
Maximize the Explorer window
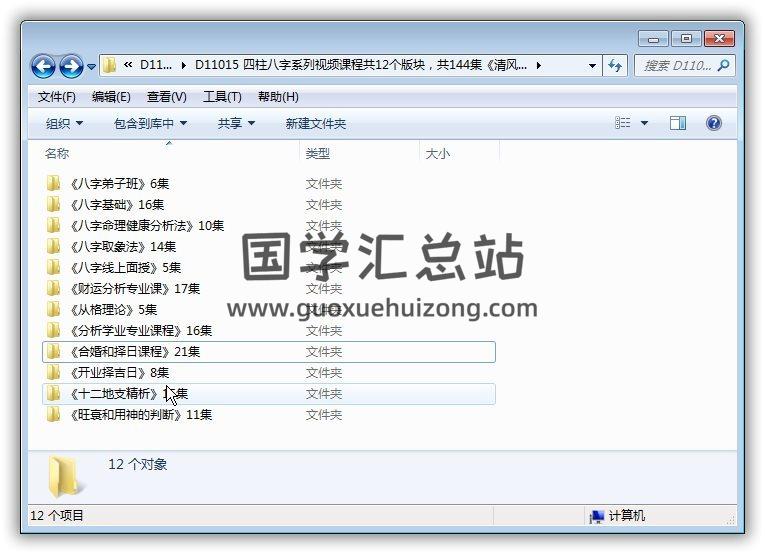(x=686, y=39)
